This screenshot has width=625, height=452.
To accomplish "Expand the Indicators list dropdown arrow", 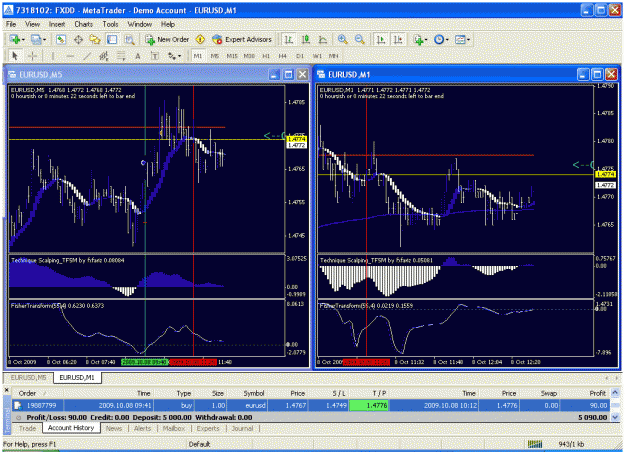I will 426,39.
